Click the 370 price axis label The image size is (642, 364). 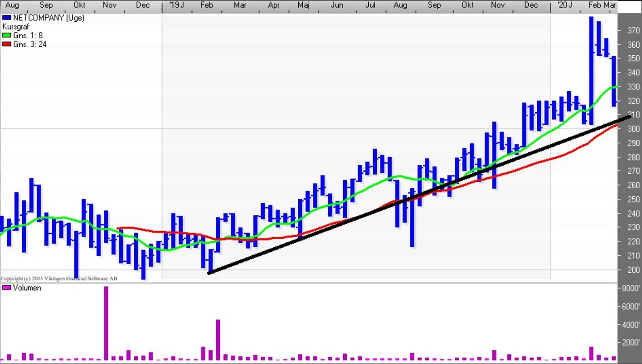point(634,31)
